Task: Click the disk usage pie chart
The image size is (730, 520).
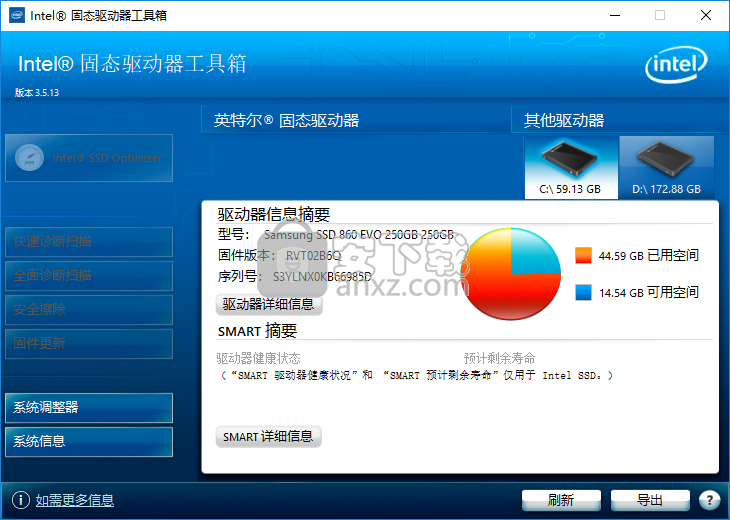Action: coord(511,274)
